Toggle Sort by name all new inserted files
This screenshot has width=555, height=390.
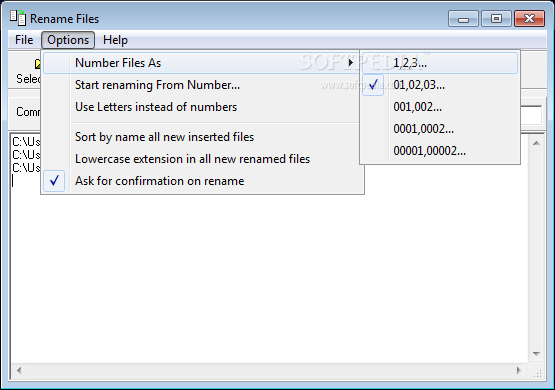202,137
